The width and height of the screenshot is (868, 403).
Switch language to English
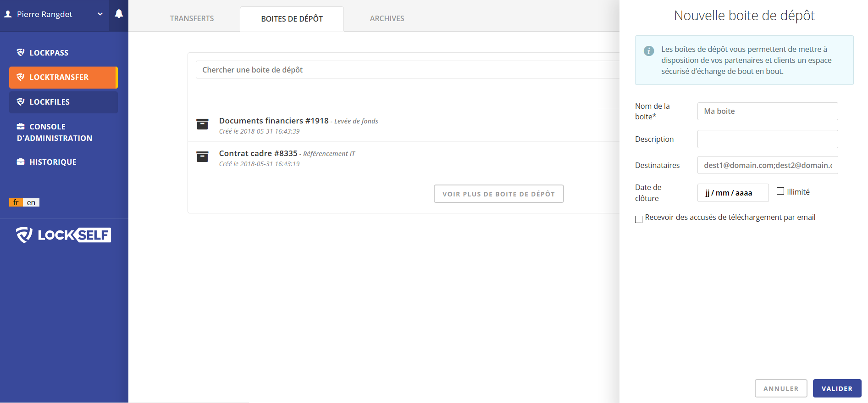pyautogui.click(x=31, y=202)
